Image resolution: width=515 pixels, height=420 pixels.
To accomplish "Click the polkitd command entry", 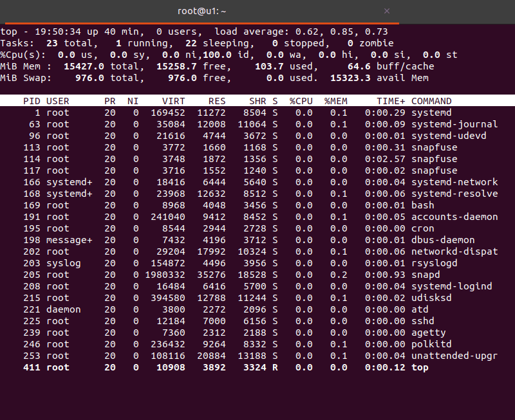I will 431,344.
